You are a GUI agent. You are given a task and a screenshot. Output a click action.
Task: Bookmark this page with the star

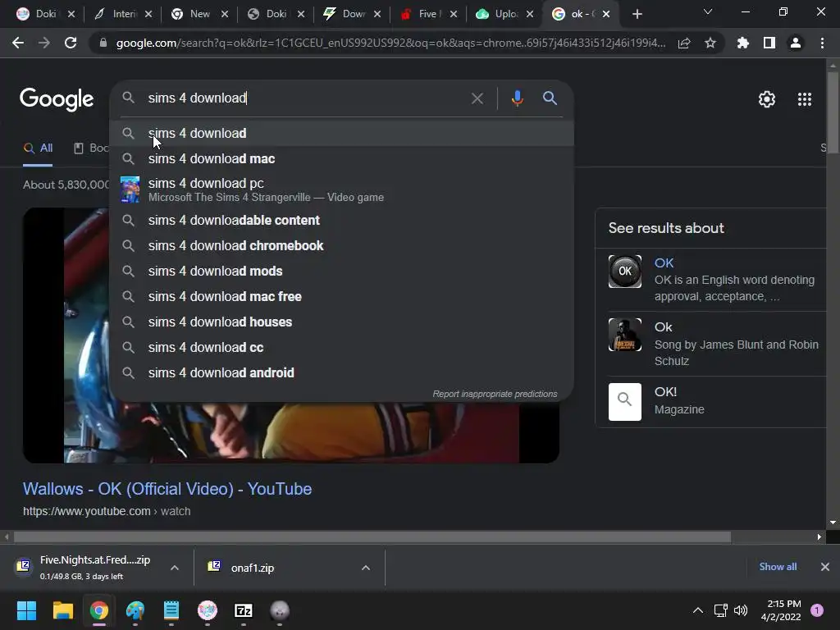710,43
